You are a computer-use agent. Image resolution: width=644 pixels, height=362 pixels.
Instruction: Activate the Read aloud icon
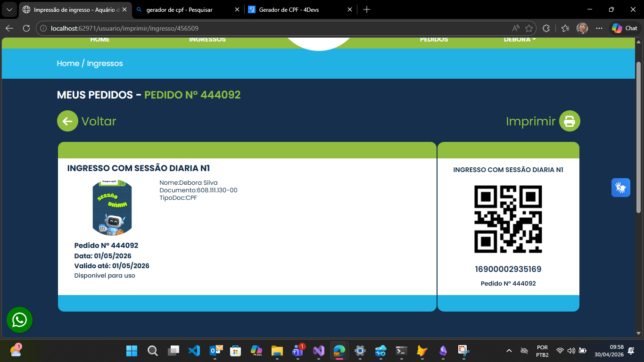tap(516, 28)
